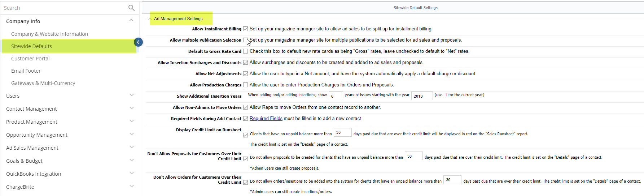644x196 pixels.
Task: Expand the QuickBooks Integration section
Action: (x=131, y=173)
